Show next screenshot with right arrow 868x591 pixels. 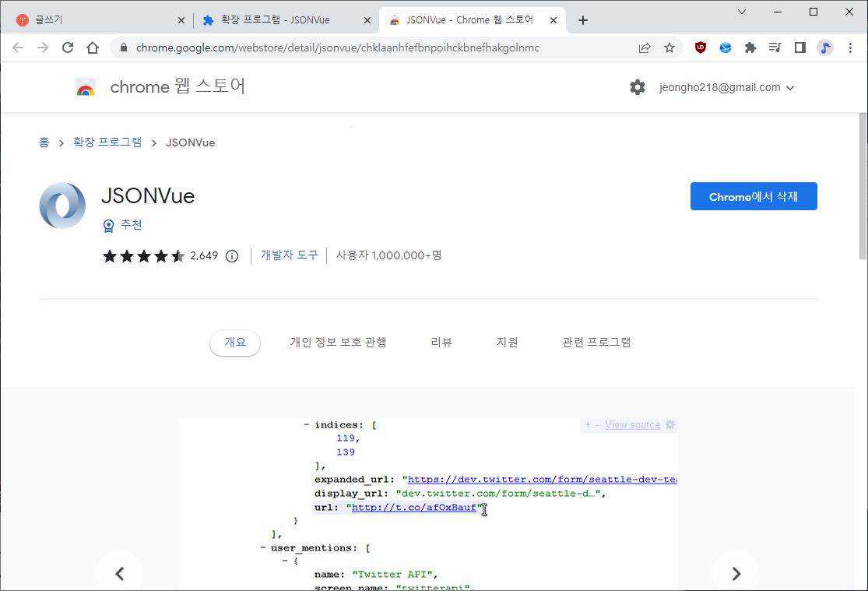click(736, 573)
